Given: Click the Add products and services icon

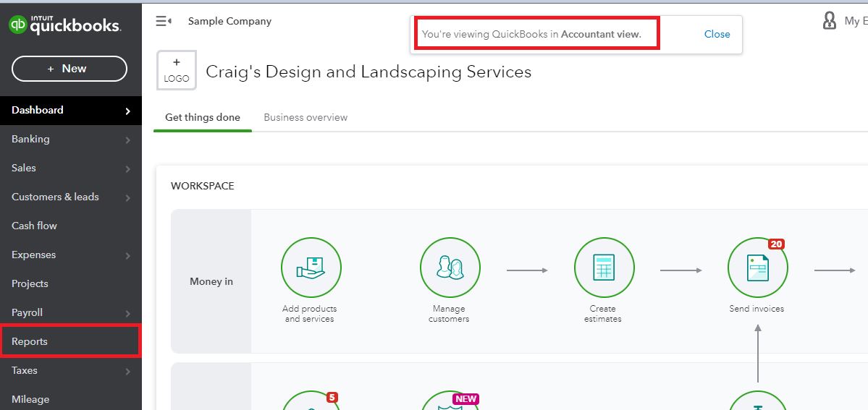Looking at the screenshot, I should tap(311, 268).
